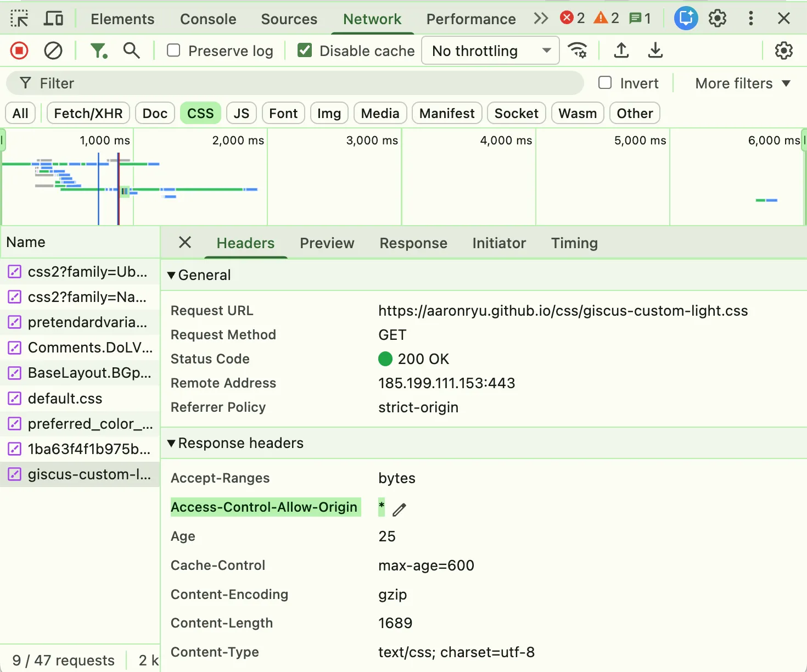
Task: Select the BaseLayout.BGp... request
Action: click(x=80, y=373)
